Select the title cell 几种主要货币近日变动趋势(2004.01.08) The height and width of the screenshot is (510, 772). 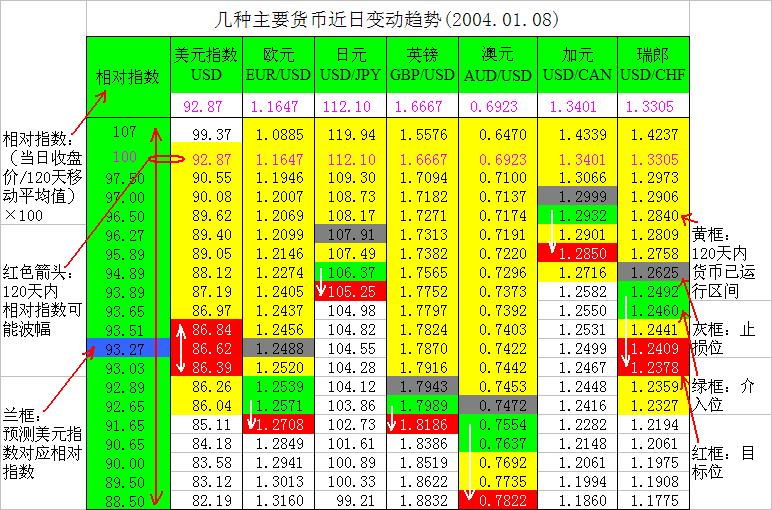pyautogui.click(x=387, y=19)
